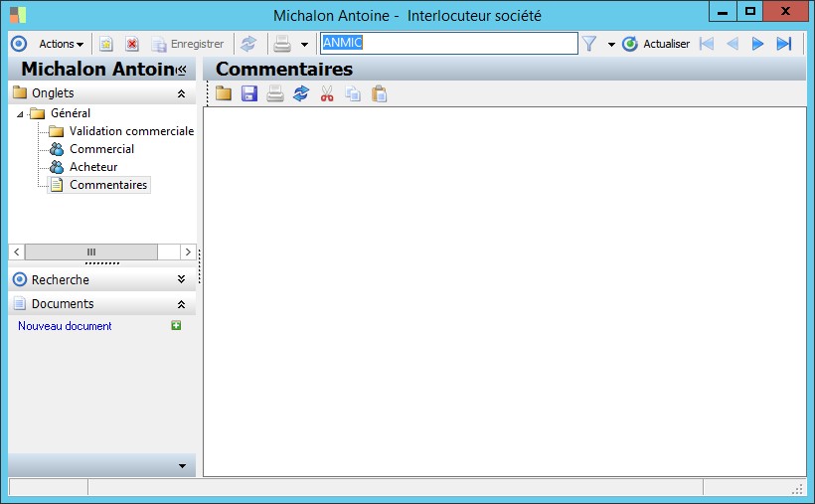This screenshot has height=504, width=815.
Task: Open the bottom navigation panel dropdown arrow
Action: point(182,466)
